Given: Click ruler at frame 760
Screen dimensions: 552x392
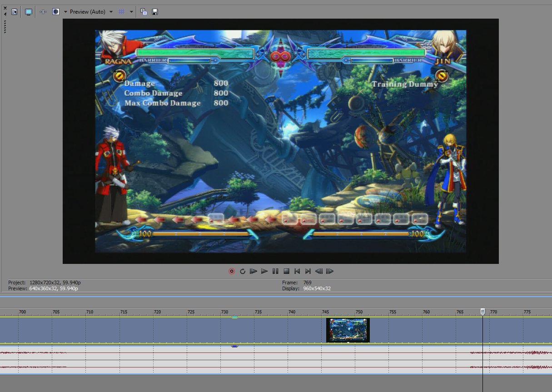Looking at the screenshot, I should point(426,312).
